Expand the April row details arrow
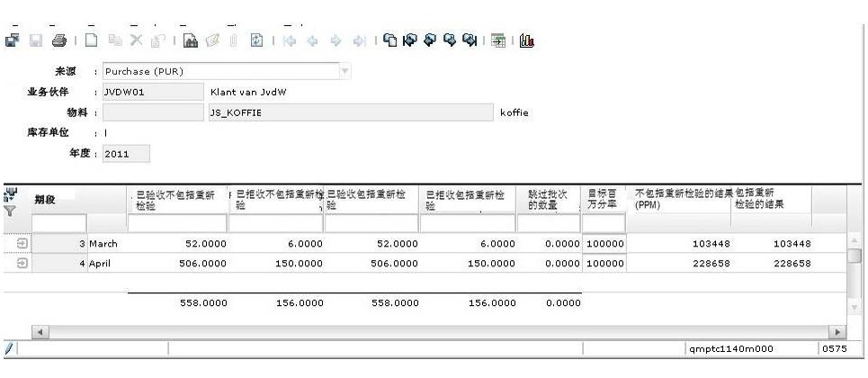Image resolution: width=868 pixels, height=378 pixels. pyautogui.click(x=21, y=264)
